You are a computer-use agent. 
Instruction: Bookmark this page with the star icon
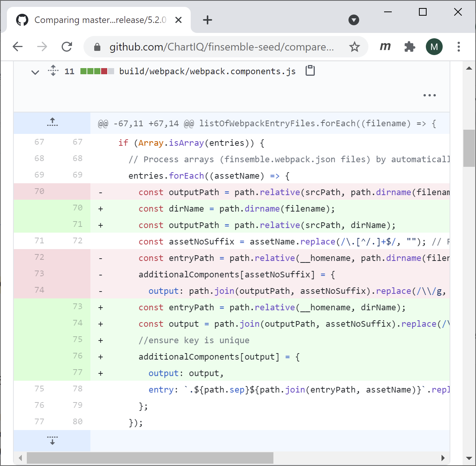coord(355,47)
